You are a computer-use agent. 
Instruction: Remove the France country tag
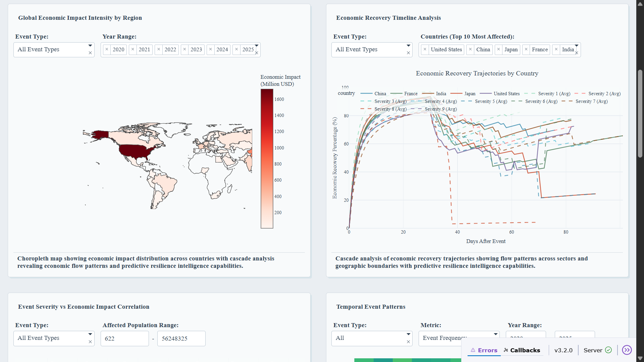point(526,49)
